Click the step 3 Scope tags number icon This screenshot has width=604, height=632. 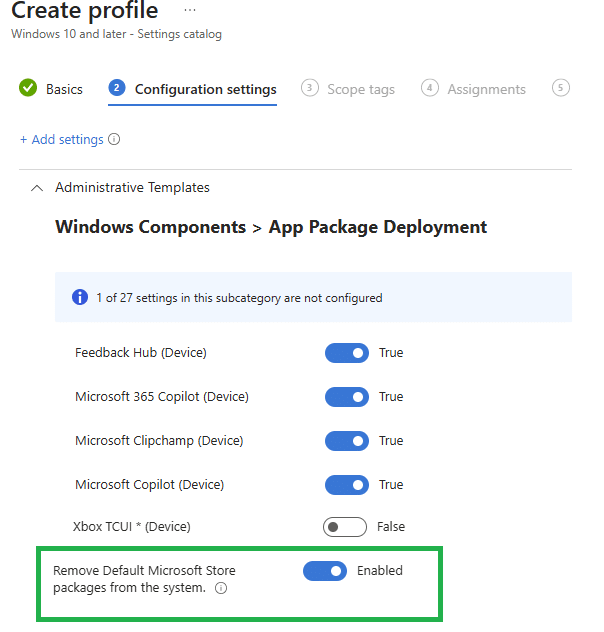(x=309, y=88)
